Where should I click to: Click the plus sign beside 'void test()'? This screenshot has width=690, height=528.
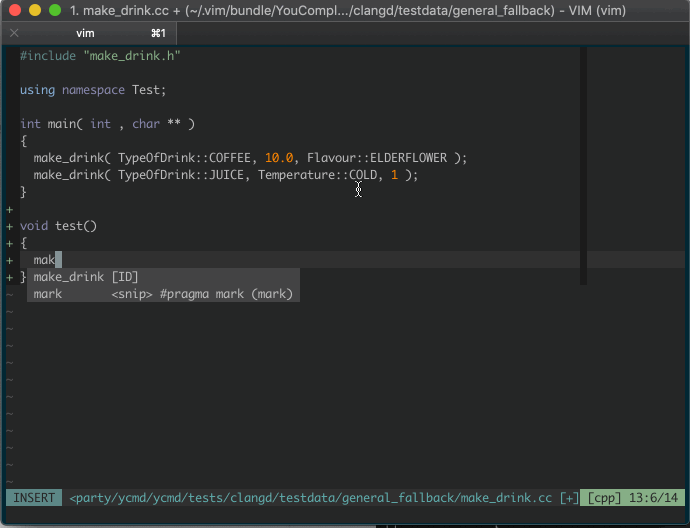10,227
